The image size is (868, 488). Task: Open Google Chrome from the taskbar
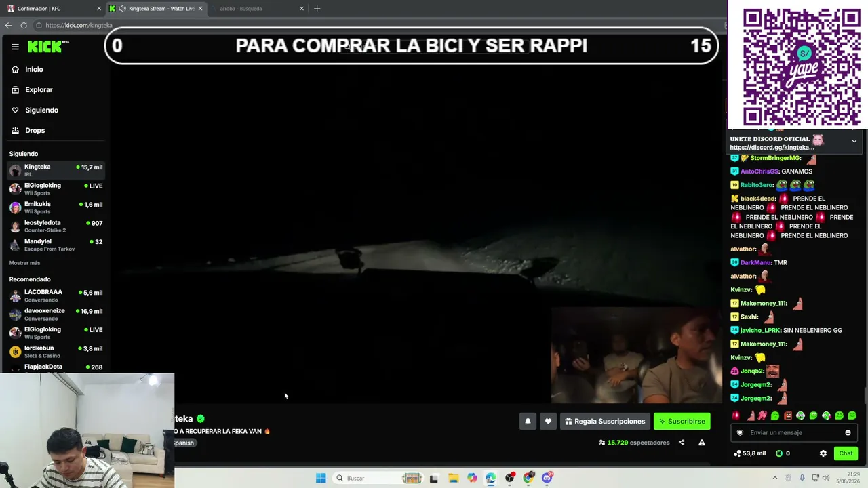(x=528, y=478)
